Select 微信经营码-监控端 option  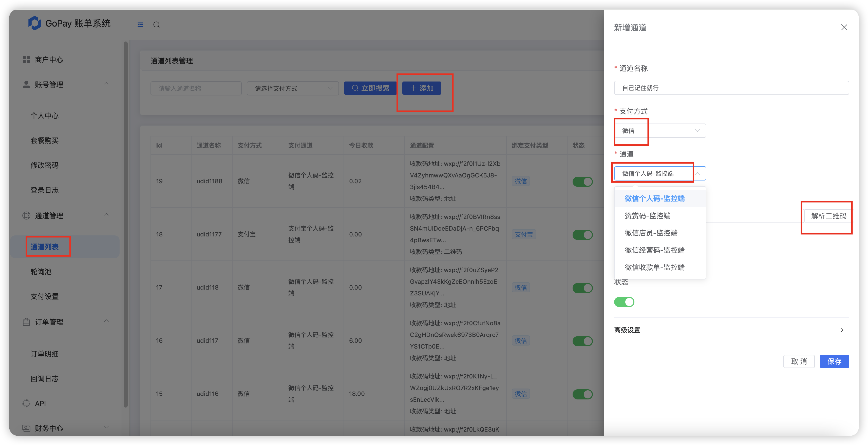point(660,250)
